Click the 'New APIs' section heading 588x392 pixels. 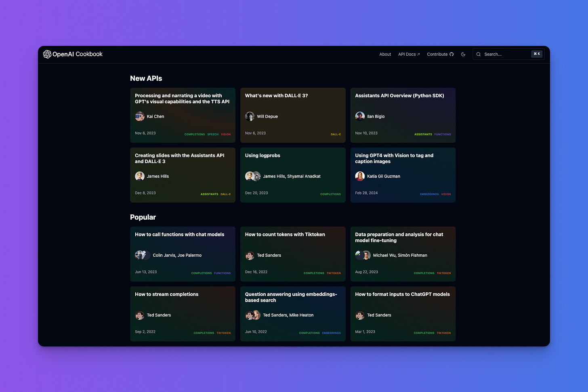click(x=146, y=78)
